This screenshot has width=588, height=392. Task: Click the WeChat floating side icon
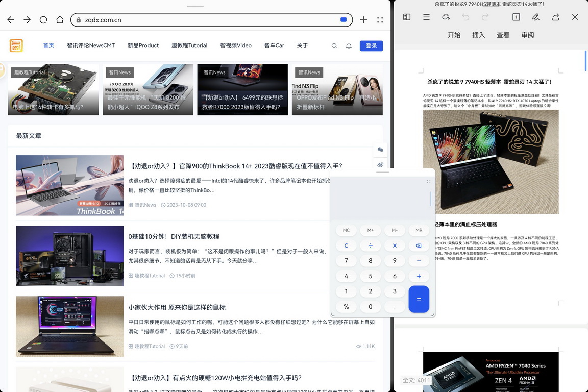pyautogui.click(x=380, y=150)
